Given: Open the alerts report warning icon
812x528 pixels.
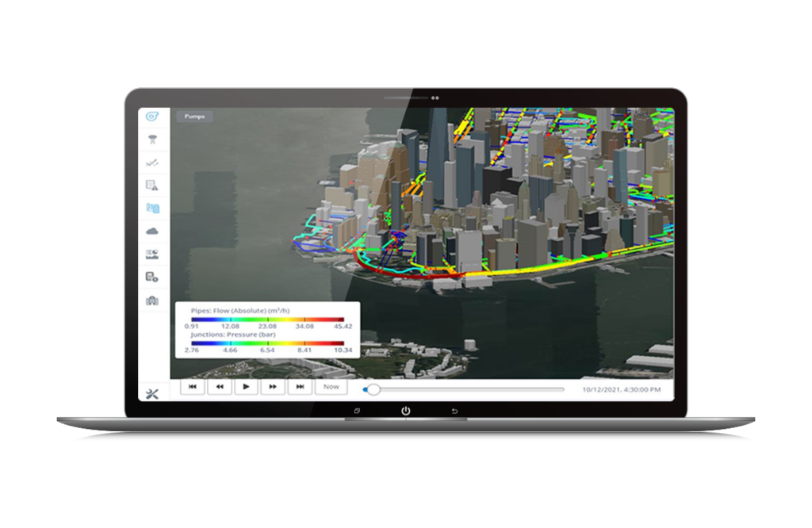Looking at the screenshot, I should [152, 186].
